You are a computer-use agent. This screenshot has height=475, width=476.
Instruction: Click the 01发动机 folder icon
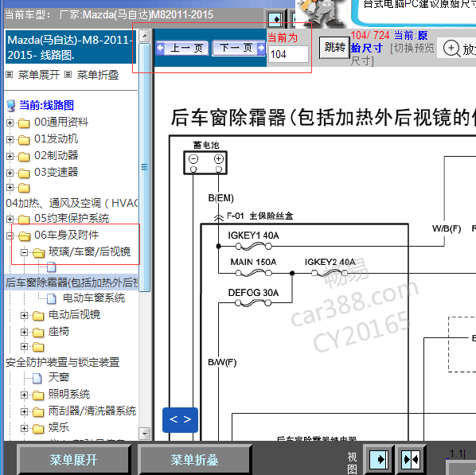click(x=24, y=140)
